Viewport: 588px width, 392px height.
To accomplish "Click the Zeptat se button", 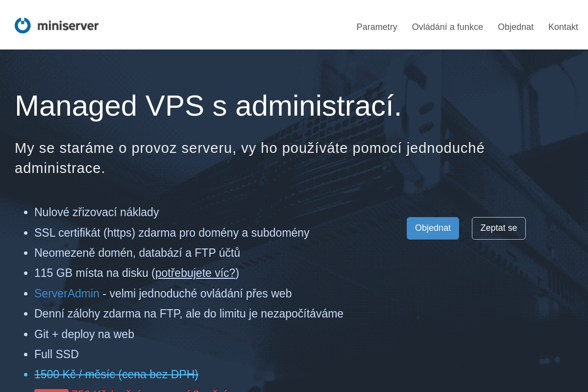I will click(x=498, y=228).
